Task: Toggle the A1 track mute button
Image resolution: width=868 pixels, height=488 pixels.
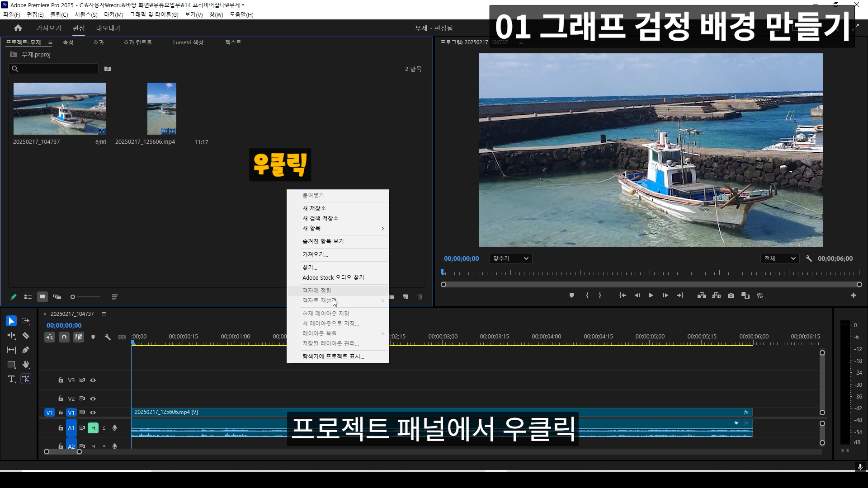Action: tap(93, 428)
